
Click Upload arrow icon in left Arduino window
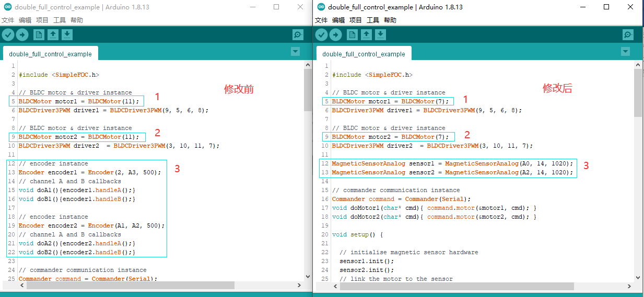pos(22,35)
